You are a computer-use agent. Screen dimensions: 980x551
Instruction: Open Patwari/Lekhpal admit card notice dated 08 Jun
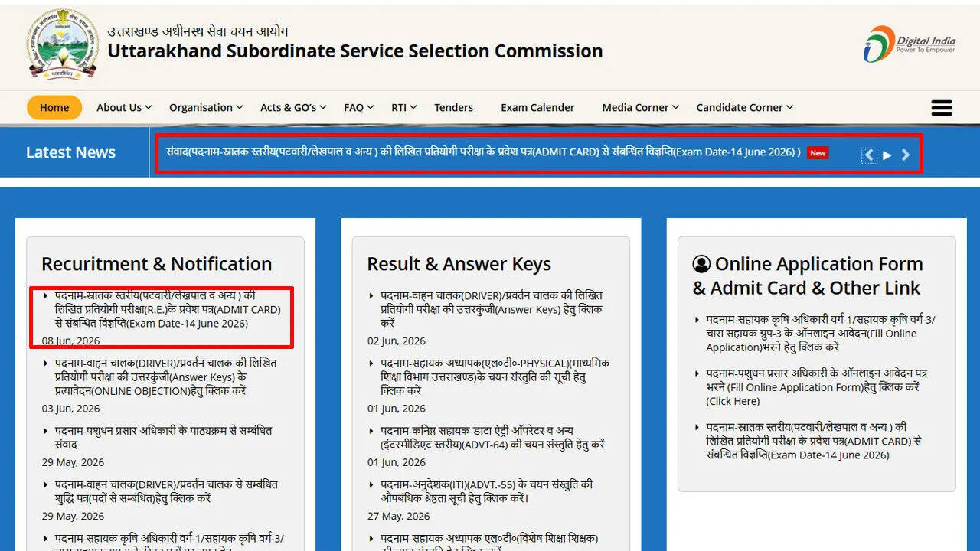point(168,309)
